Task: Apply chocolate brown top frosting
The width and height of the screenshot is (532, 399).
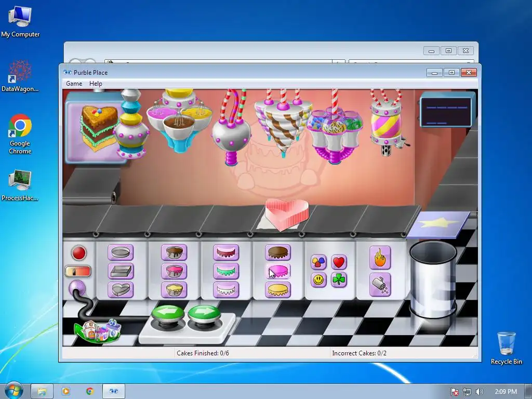Action: coord(278,252)
